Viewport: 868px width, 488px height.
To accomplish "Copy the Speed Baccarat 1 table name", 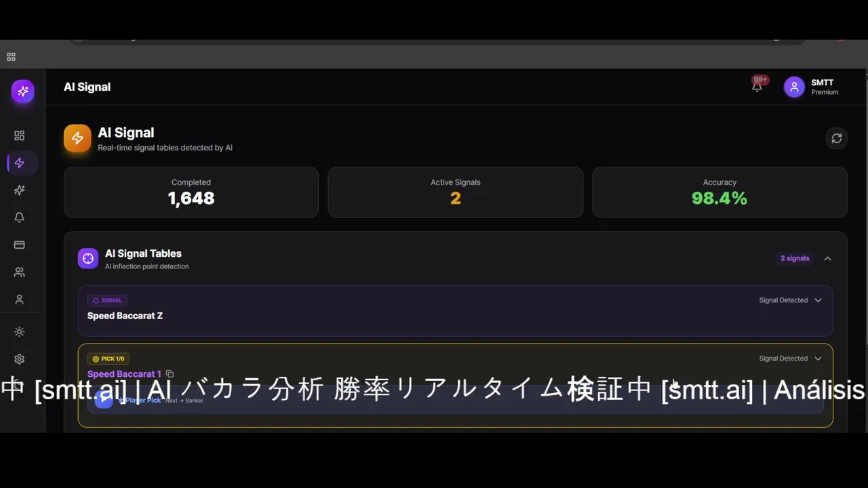I will [x=170, y=374].
